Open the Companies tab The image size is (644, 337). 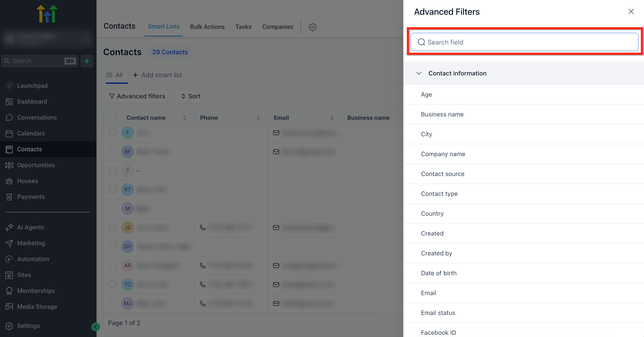(x=277, y=27)
